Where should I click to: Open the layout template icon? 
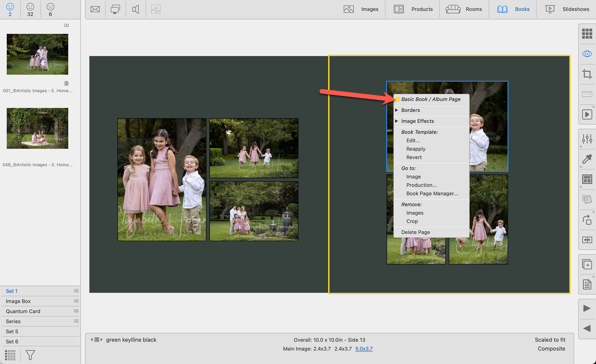click(x=587, y=179)
